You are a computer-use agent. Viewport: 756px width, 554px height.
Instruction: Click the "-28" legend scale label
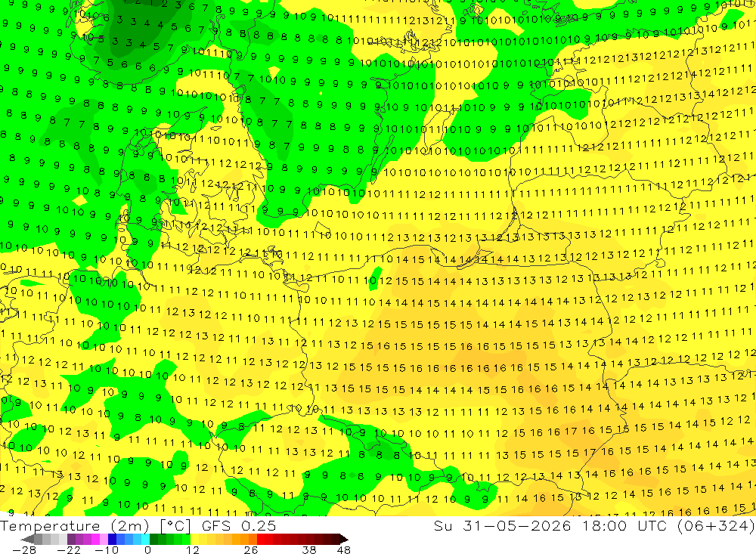coord(23,549)
